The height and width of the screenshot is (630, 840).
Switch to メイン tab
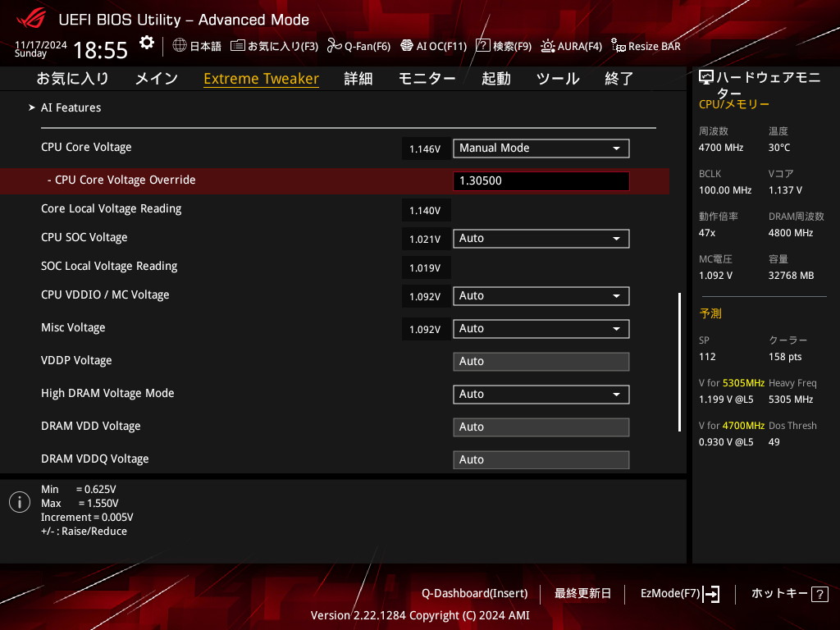[157, 79]
